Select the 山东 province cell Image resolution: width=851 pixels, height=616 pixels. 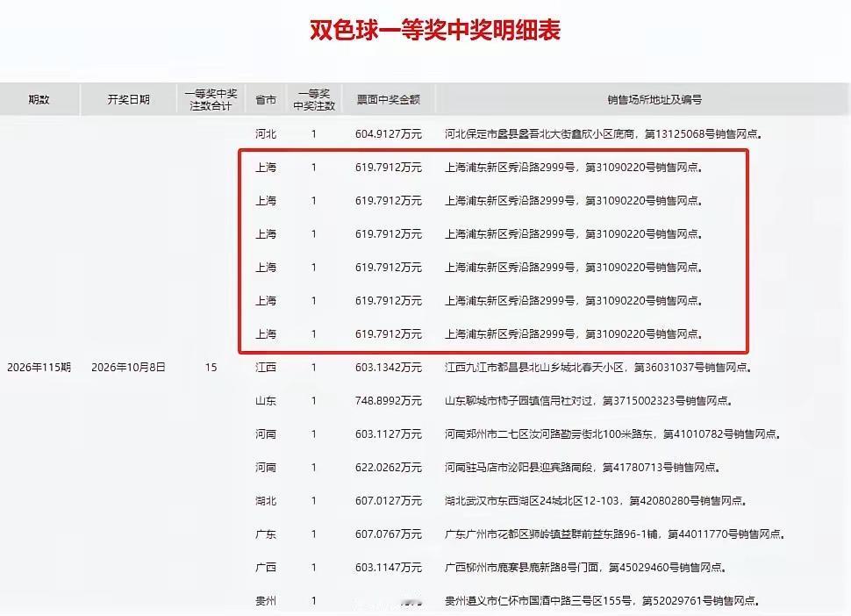[266, 401]
